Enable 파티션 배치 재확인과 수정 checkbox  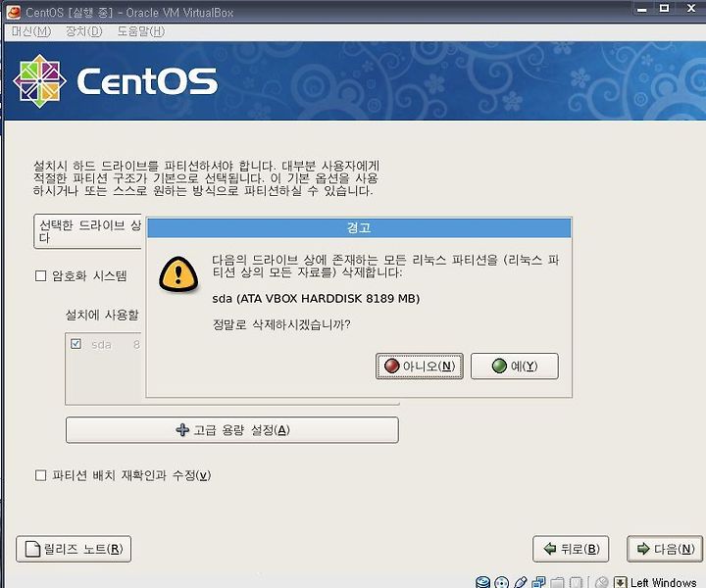point(40,475)
